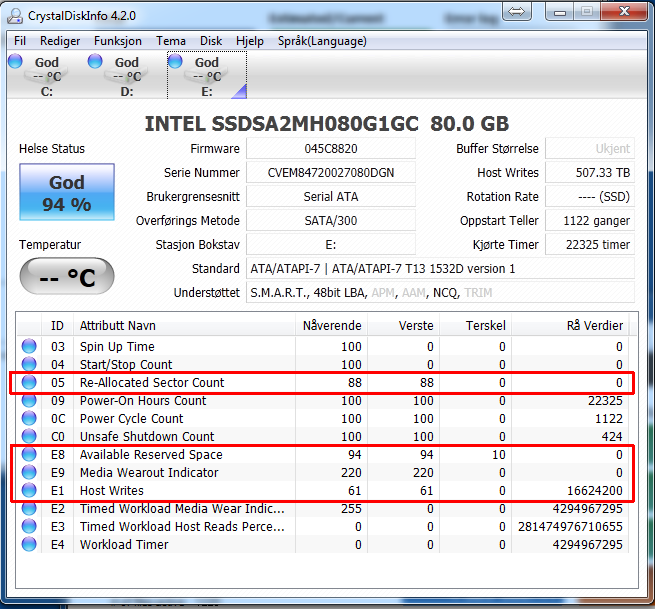This screenshot has width=655, height=609.
Task: Click the Terskel column header
Action: (x=475, y=325)
